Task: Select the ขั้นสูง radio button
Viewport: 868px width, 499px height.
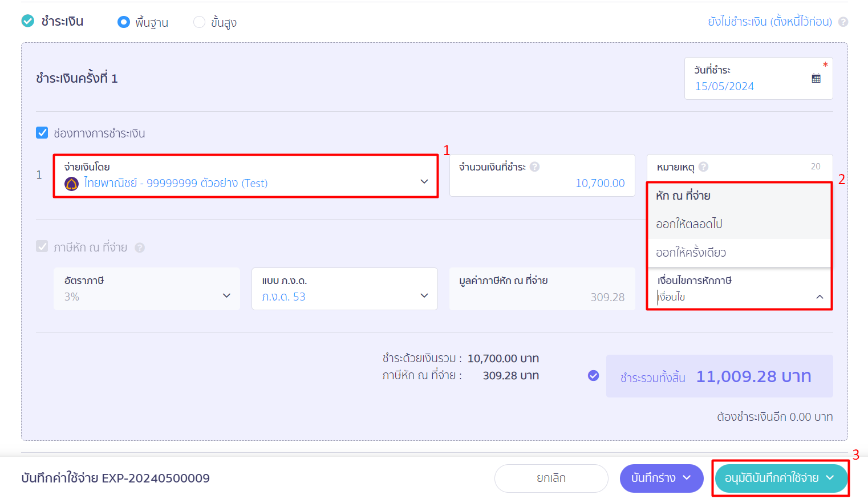Action: coord(199,22)
